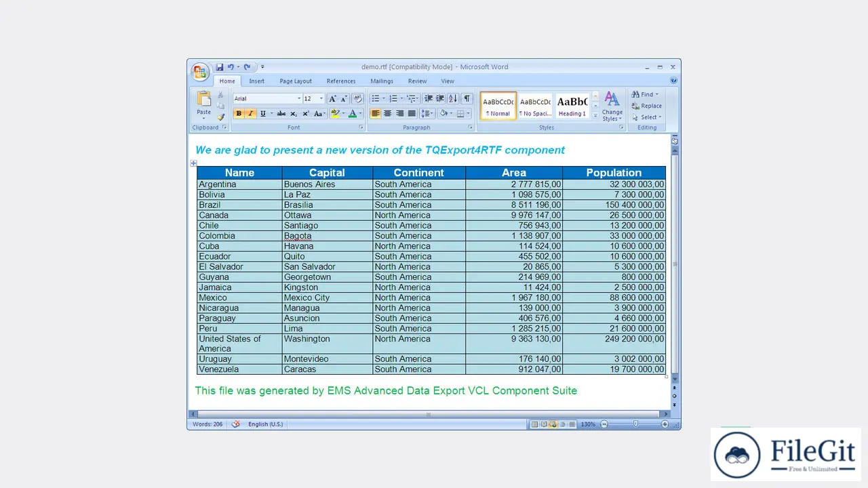Shrink the font size
868x488 pixels.
click(x=344, y=99)
